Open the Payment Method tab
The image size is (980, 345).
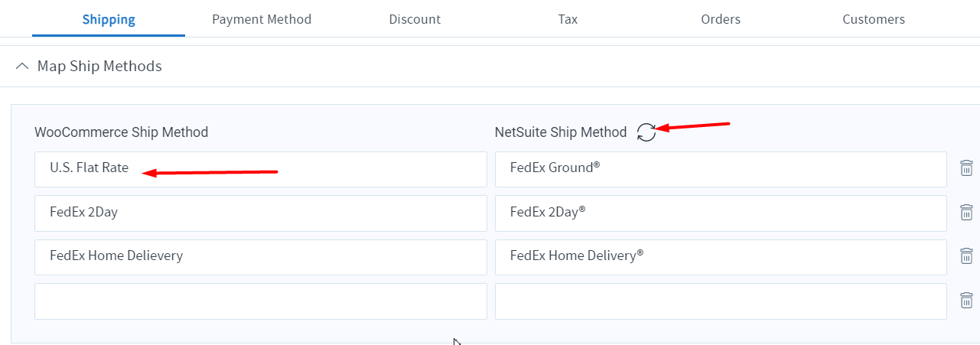coord(262,19)
